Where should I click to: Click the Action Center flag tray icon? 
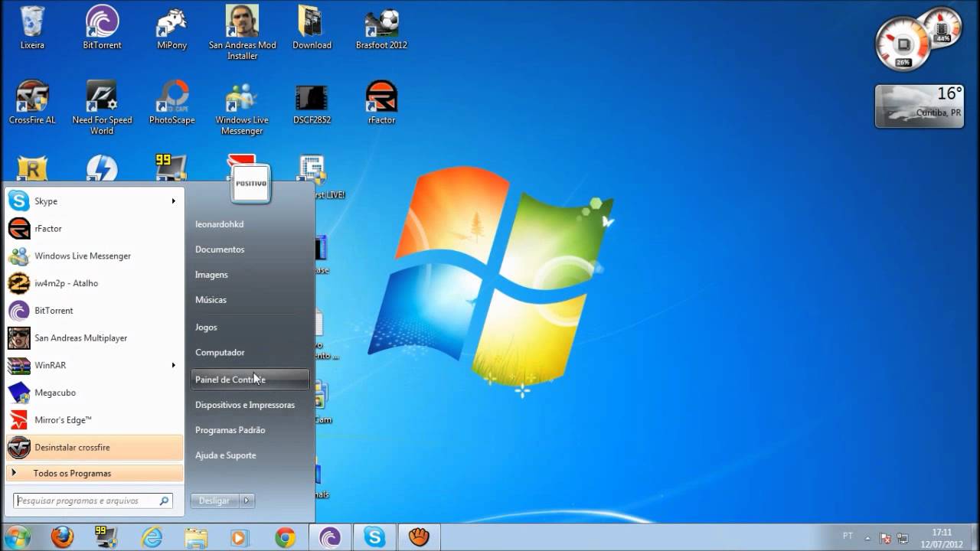click(x=885, y=538)
